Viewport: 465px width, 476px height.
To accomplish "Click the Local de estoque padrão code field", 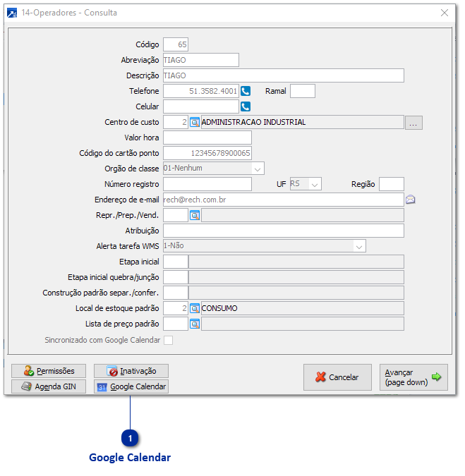I will coord(176,309).
